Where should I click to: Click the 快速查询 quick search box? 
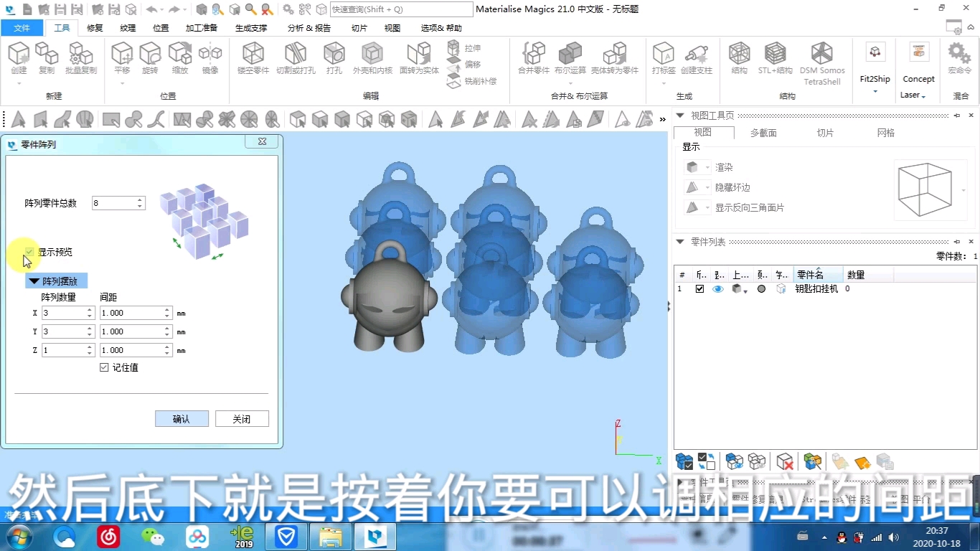401,9
